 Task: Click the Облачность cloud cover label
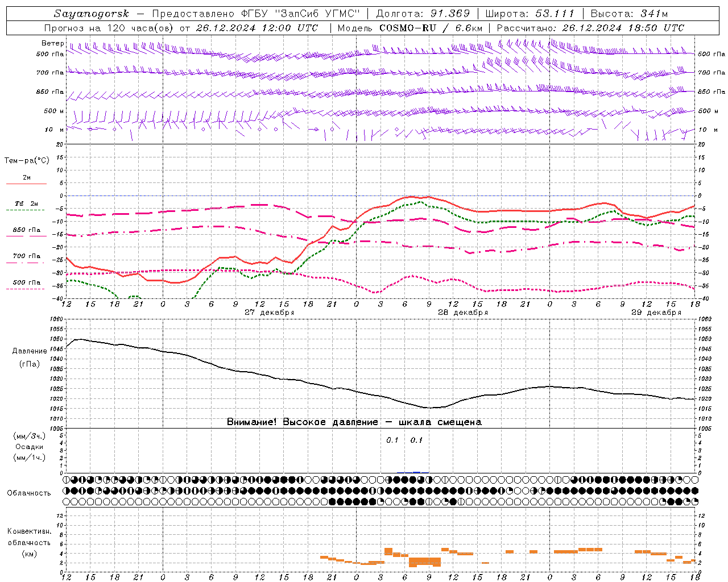29,493
